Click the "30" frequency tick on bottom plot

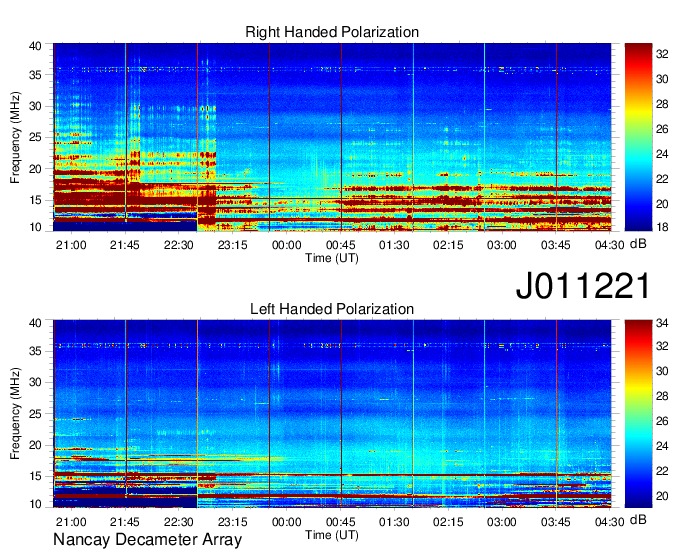click(x=35, y=382)
